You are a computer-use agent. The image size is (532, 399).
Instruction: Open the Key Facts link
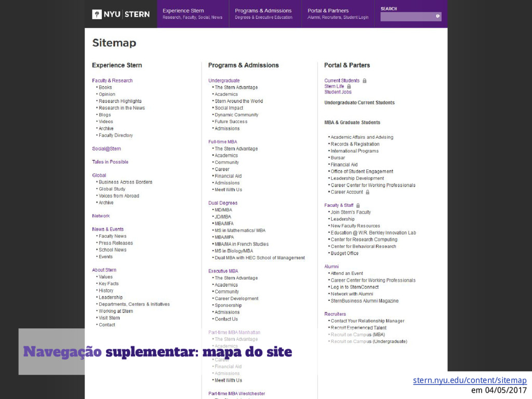point(109,284)
